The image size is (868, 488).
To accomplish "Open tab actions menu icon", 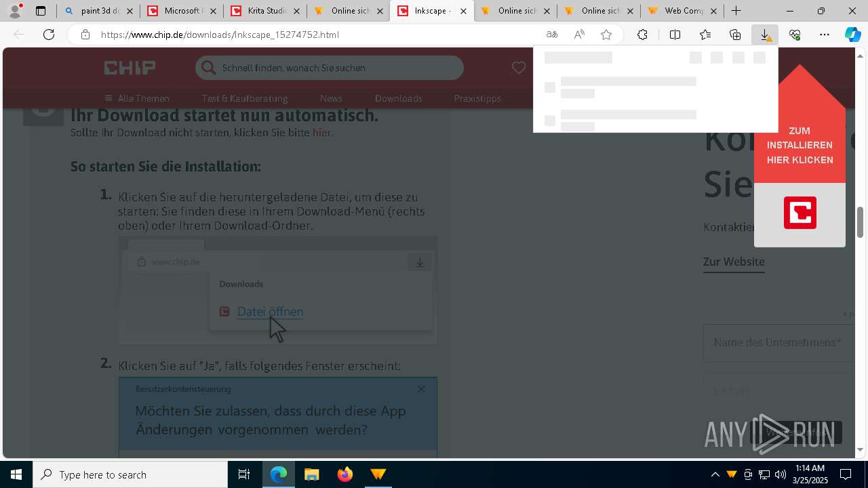I will 41,11.
